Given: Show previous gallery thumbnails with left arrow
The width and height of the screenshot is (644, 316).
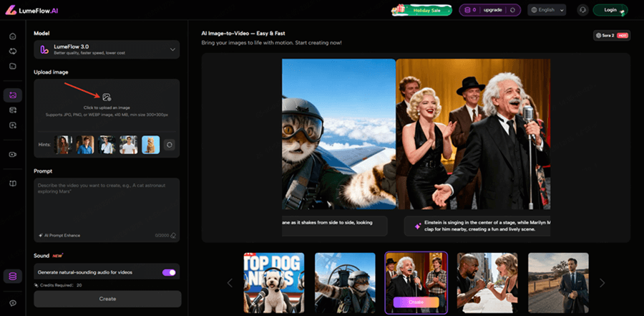Looking at the screenshot, I should (230, 283).
